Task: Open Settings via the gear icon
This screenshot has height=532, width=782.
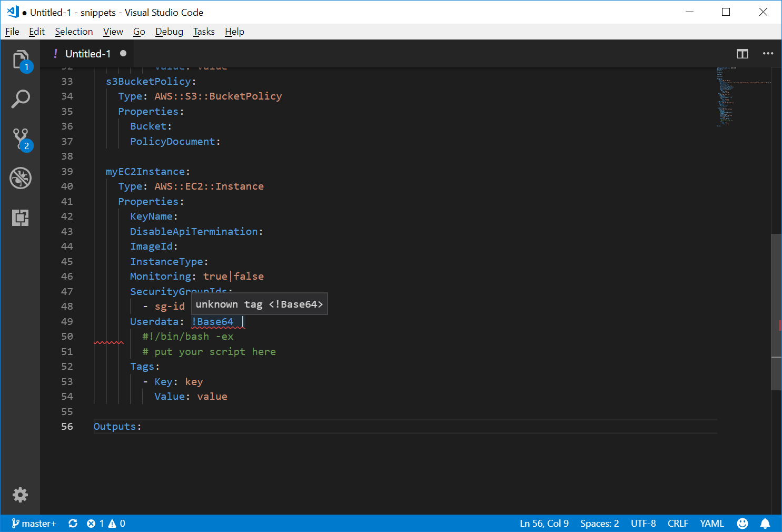Action: [x=20, y=495]
